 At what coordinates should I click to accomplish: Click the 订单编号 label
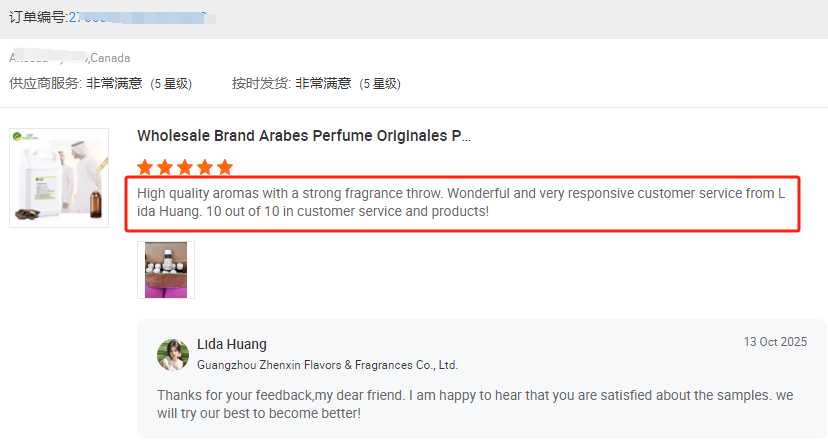(37, 18)
